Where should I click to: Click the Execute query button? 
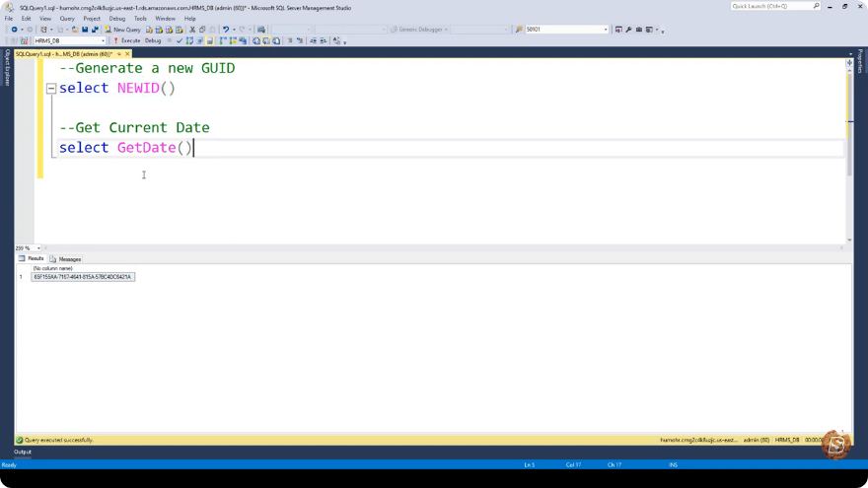(x=127, y=40)
